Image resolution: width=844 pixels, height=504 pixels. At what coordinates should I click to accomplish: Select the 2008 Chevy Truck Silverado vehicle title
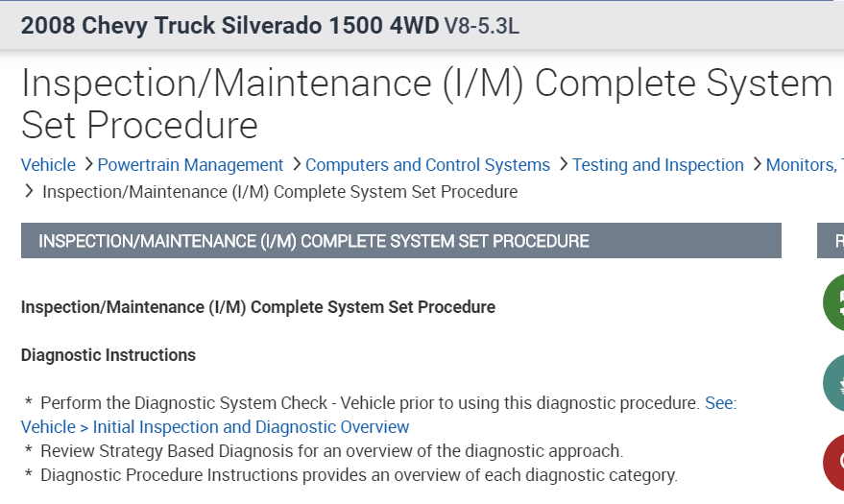(229, 26)
